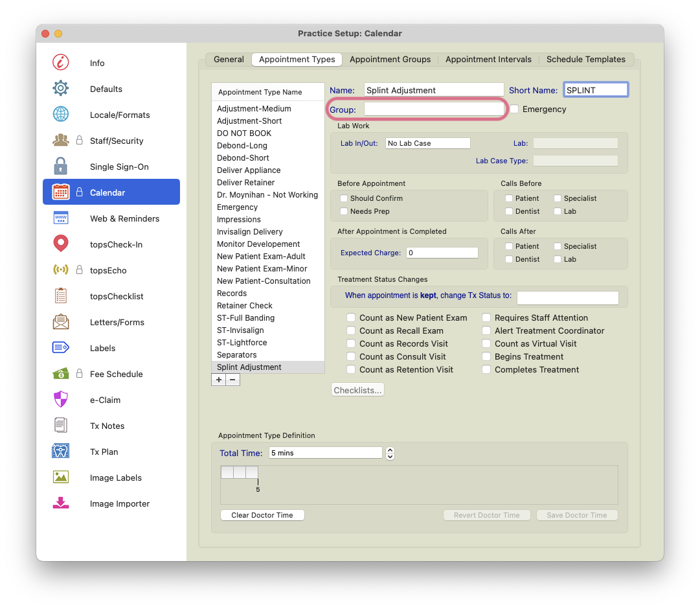
Task: Select Emergency in appointment type list
Action: click(x=268, y=207)
